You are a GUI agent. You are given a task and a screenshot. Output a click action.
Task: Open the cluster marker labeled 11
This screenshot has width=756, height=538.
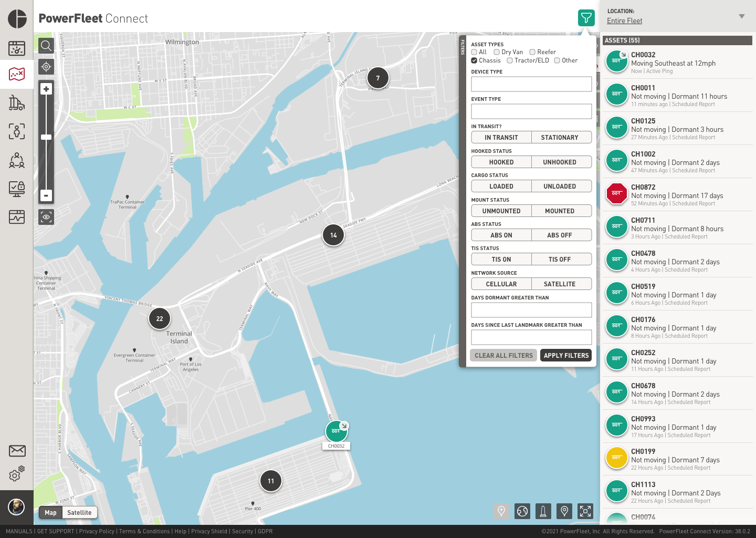[x=271, y=481]
